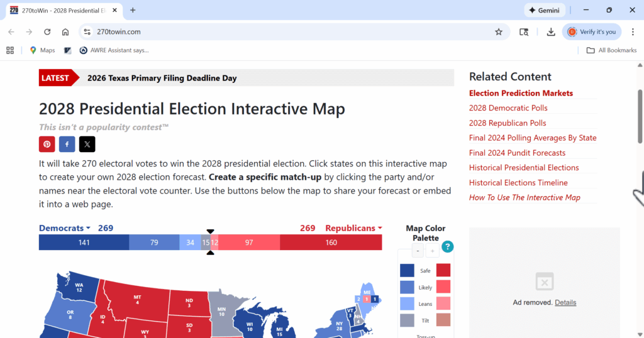
Task: Click the Facebook share icon
Action: [x=67, y=144]
